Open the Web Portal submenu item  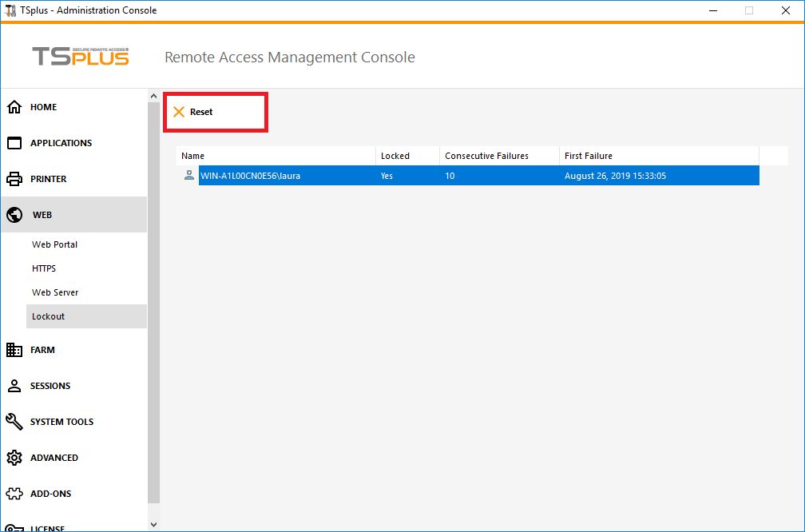pos(54,244)
